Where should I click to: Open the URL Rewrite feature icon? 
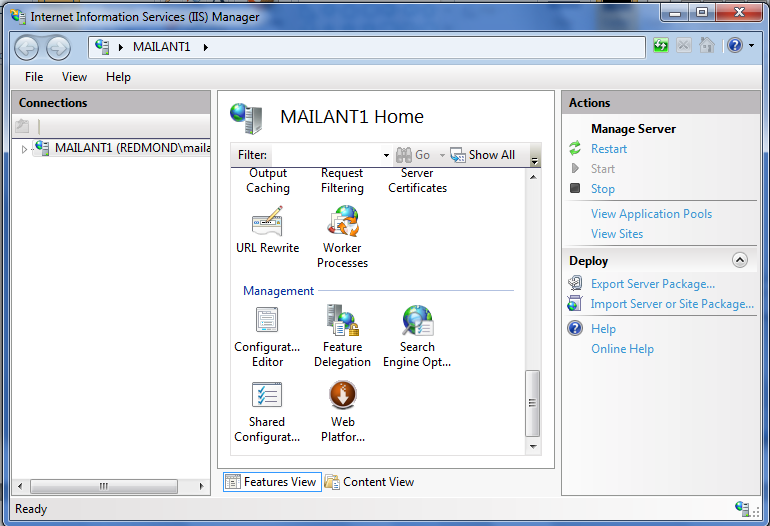(x=267, y=221)
